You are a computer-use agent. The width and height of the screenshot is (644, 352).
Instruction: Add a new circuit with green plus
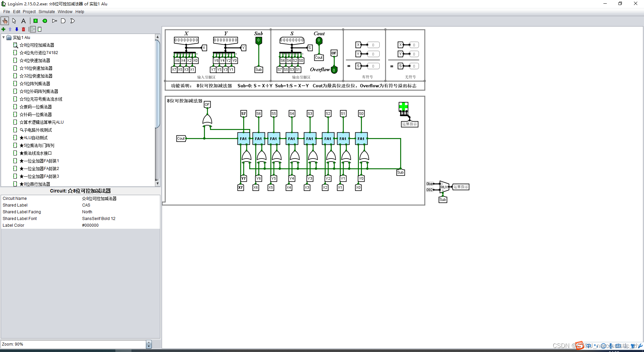coord(3,29)
